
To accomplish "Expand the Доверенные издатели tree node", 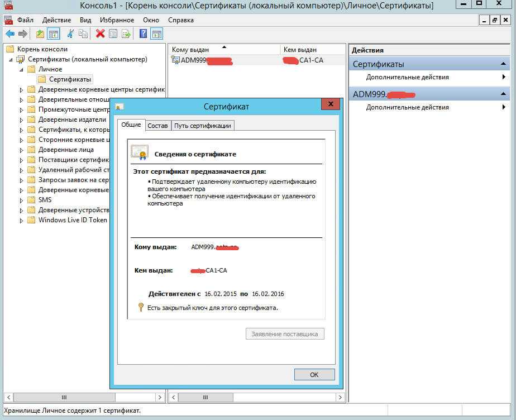I will pos(22,120).
